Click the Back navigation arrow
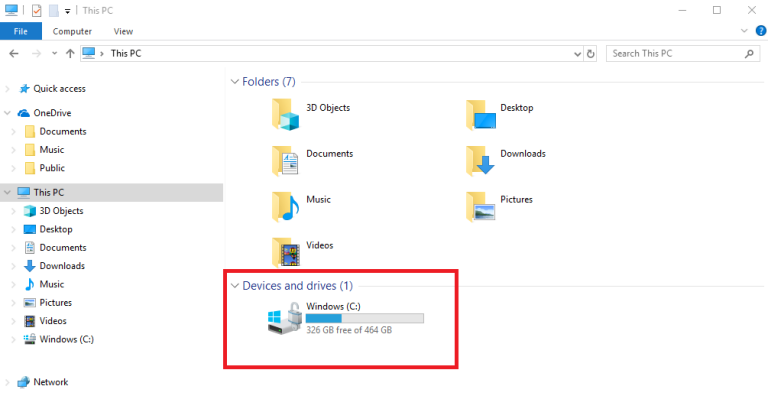This screenshot has width=768, height=399. click(x=14, y=54)
